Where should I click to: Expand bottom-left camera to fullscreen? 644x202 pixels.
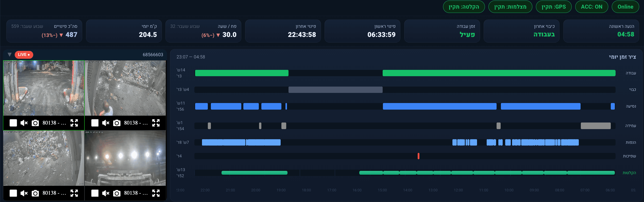click(74, 193)
